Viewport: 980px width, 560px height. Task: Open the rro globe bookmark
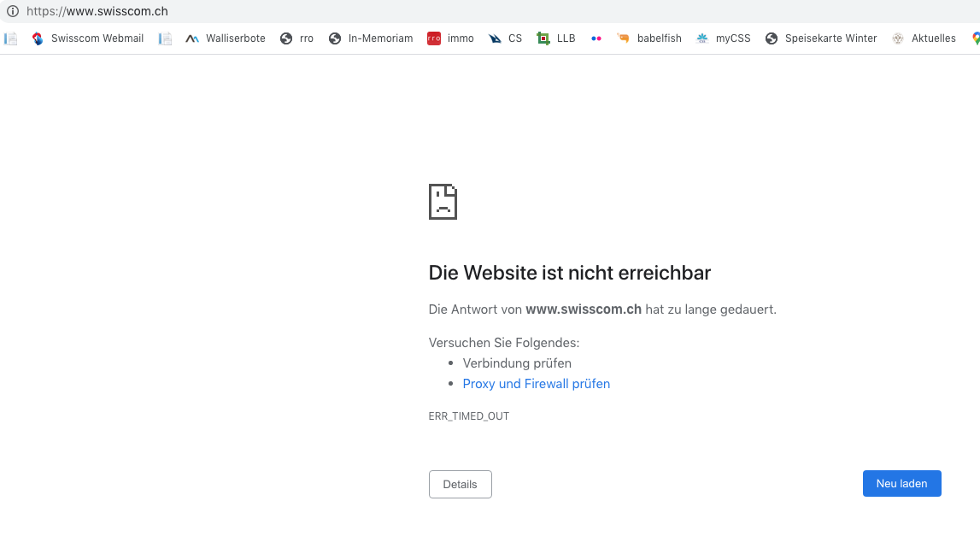(296, 38)
